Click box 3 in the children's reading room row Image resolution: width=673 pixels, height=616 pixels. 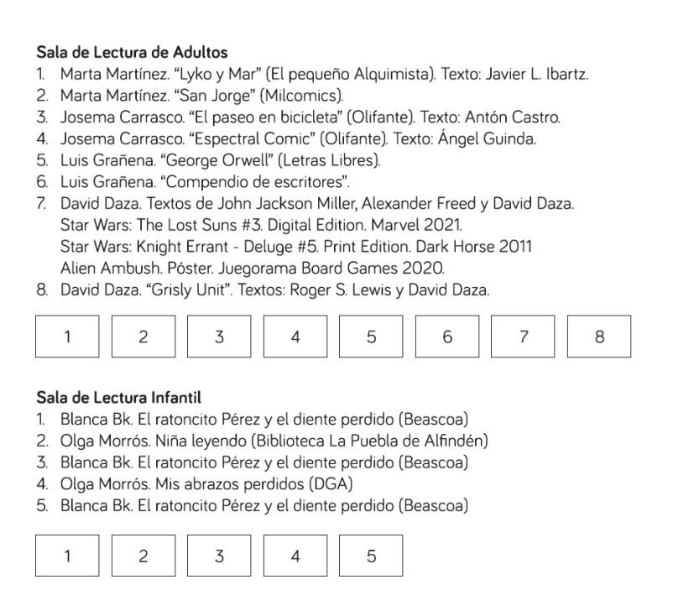219,556
